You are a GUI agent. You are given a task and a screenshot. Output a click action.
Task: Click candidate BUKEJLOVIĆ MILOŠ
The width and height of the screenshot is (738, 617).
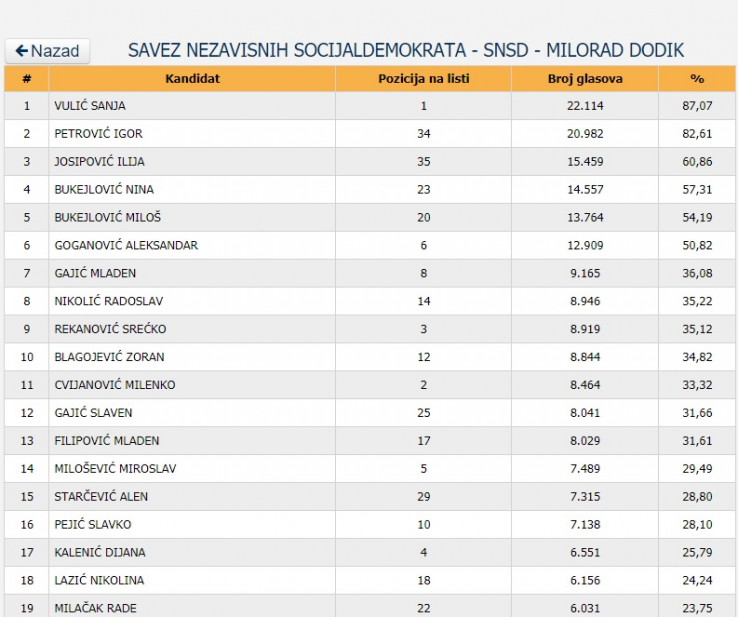(107, 218)
